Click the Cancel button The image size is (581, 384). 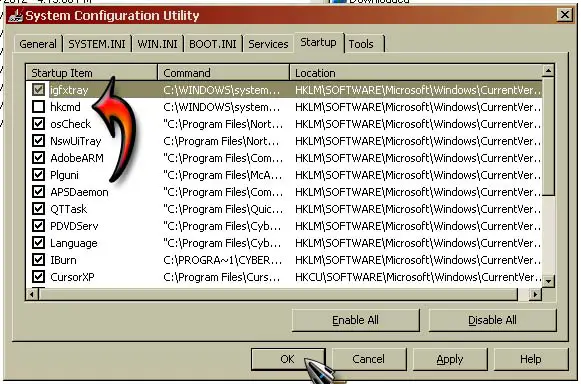369,359
